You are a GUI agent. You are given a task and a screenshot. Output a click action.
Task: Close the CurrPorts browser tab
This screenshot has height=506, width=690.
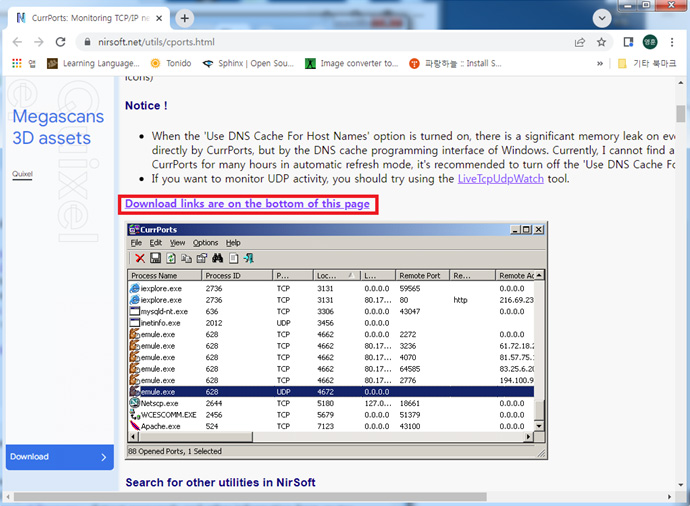pyautogui.click(x=159, y=18)
